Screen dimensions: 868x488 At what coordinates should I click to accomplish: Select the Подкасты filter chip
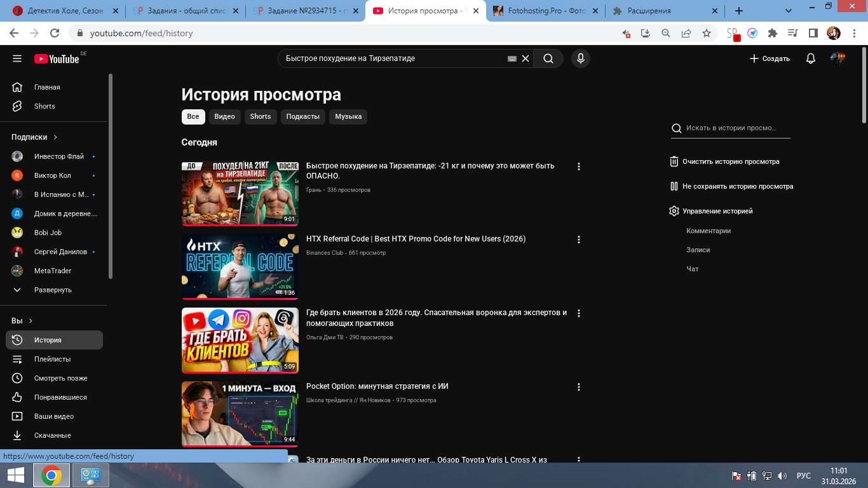[303, 116]
